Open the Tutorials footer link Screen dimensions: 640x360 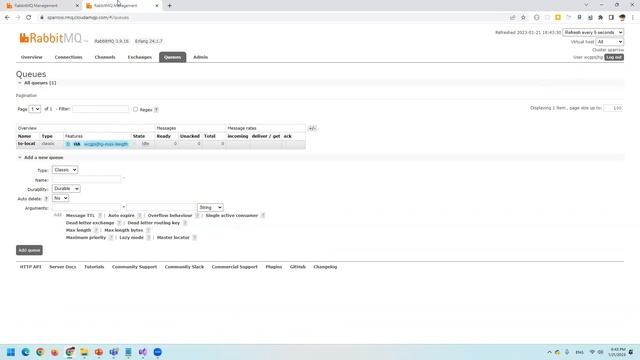tap(94, 267)
